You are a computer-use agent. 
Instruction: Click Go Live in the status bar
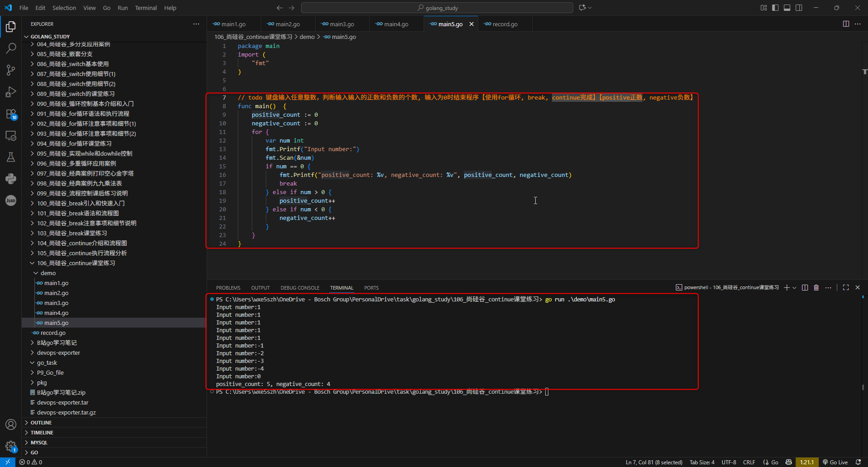click(835, 462)
